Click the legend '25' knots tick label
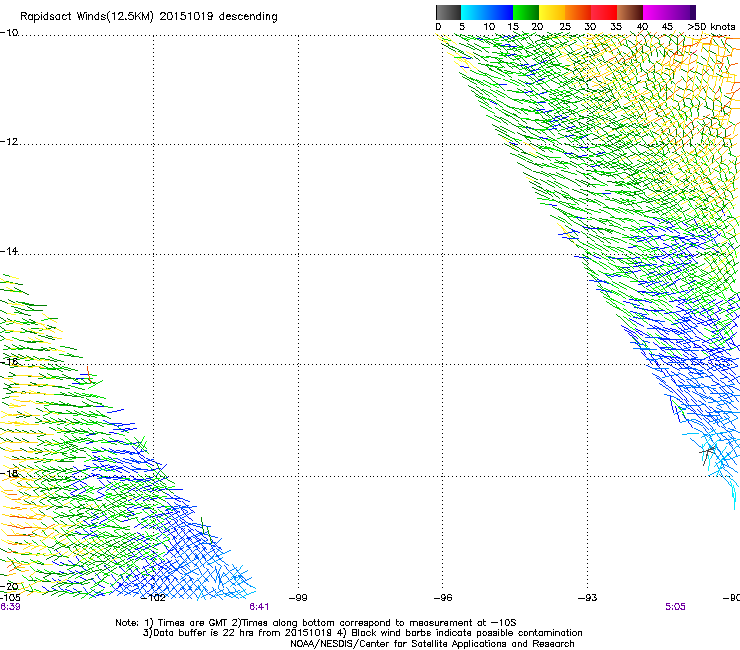740x650 pixels. coord(565,27)
